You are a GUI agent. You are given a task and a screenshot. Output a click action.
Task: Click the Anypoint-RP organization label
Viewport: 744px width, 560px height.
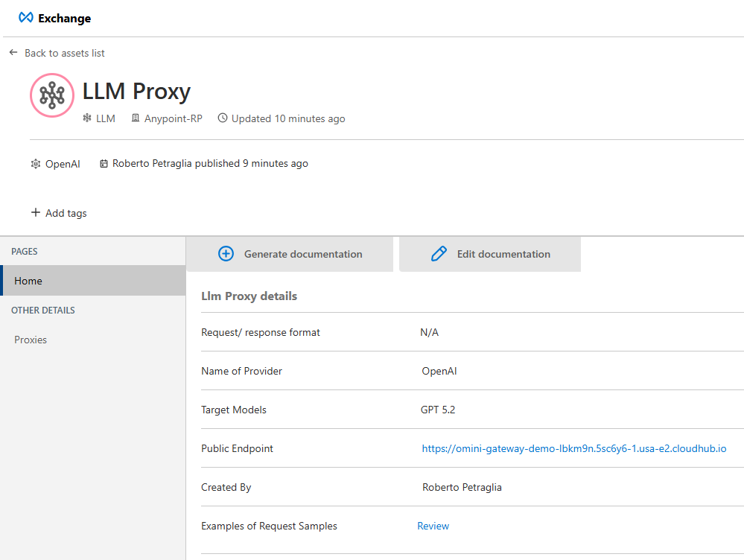coord(174,118)
